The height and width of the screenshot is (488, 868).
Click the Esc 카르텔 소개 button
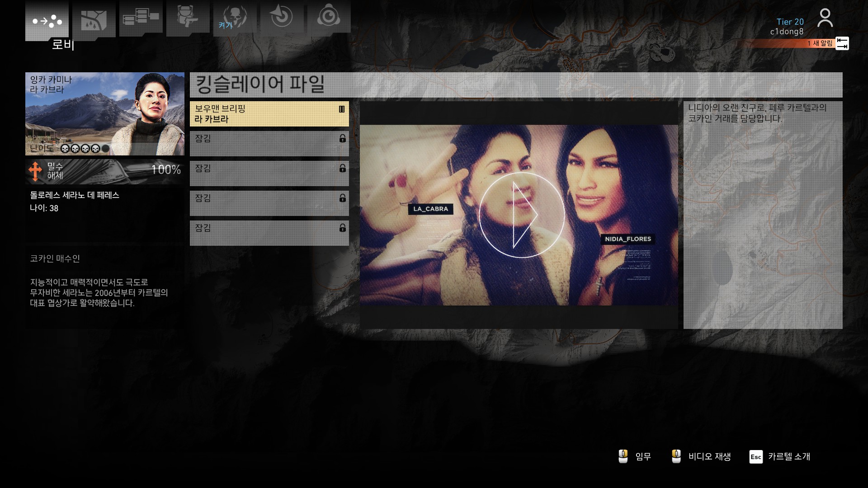coord(780,456)
